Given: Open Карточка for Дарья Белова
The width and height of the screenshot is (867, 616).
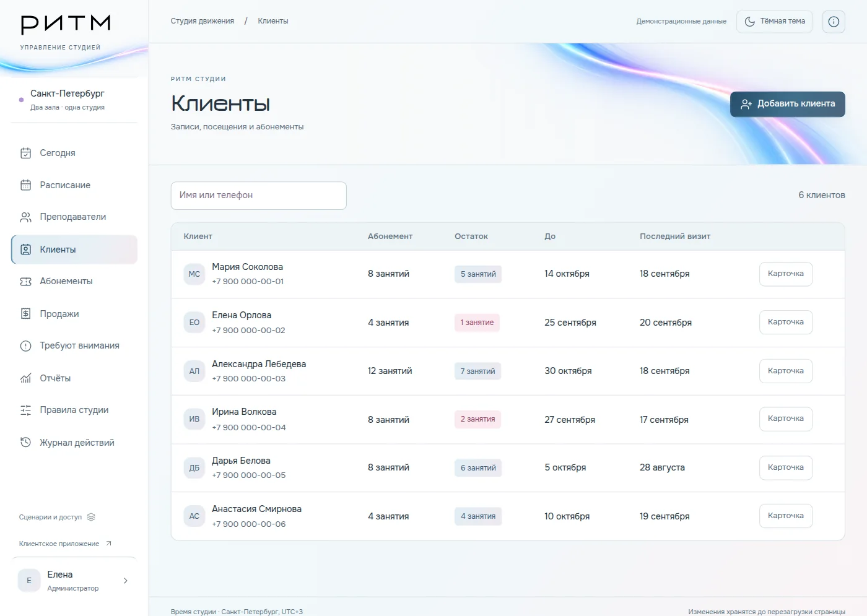Looking at the screenshot, I should coord(786,467).
